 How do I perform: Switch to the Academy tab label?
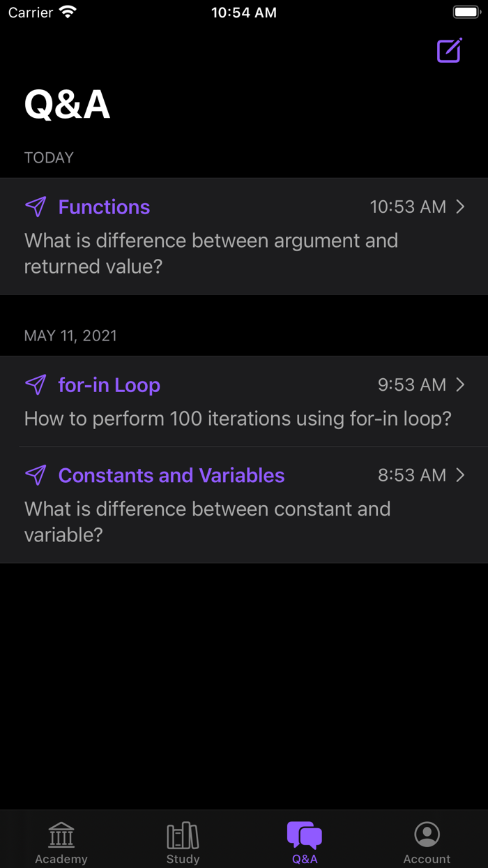61,859
